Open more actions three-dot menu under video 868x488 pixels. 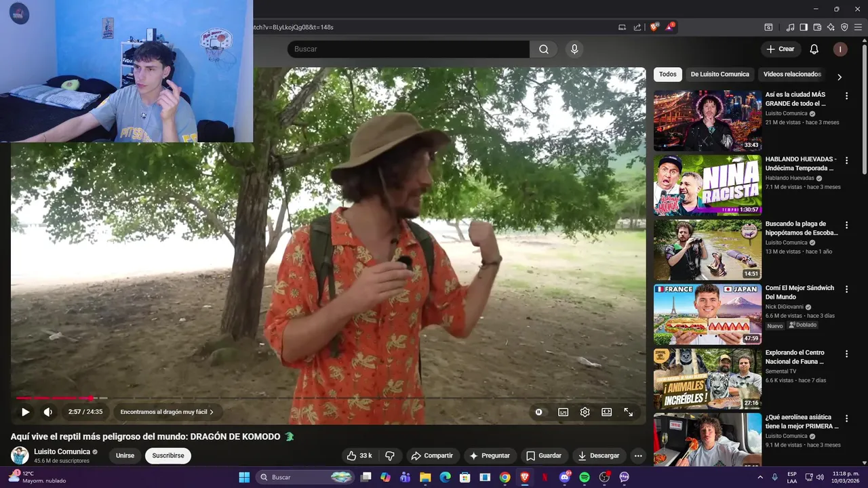click(x=637, y=455)
